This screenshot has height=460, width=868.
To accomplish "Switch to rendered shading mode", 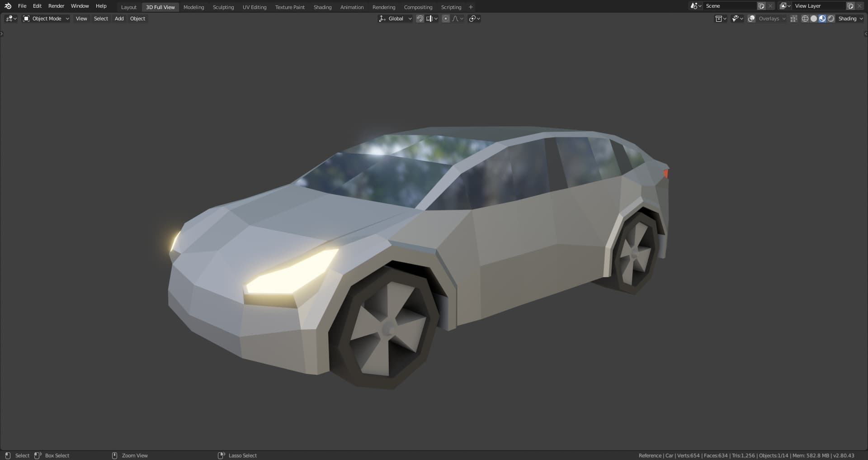I will tap(831, 19).
